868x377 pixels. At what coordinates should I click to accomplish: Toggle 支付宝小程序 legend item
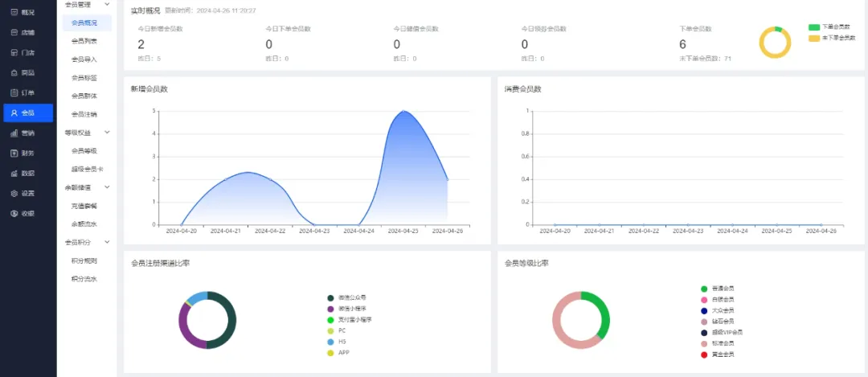tap(350, 319)
